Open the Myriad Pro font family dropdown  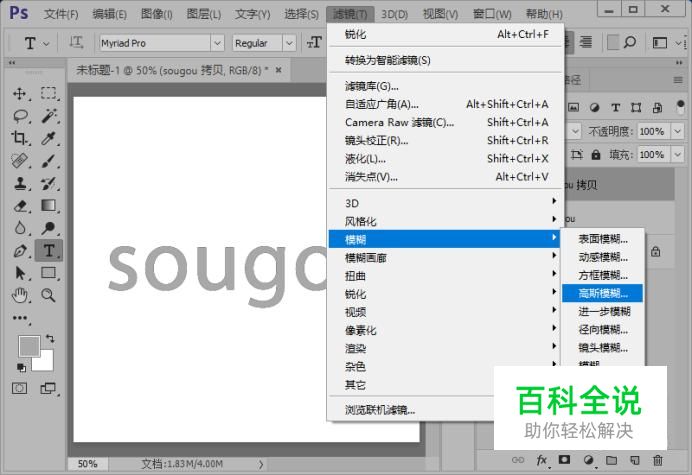click(x=217, y=43)
